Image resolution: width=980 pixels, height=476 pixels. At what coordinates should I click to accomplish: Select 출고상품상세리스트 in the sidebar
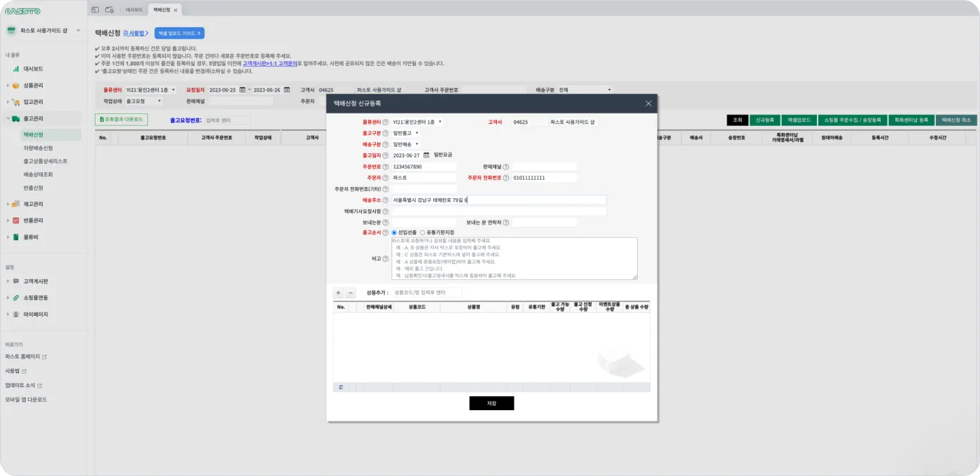point(45,161)
